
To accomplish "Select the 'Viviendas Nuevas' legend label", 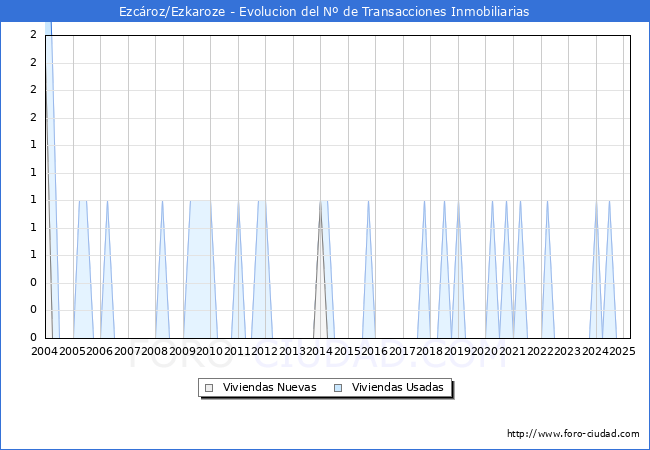I will click(269, 387).
